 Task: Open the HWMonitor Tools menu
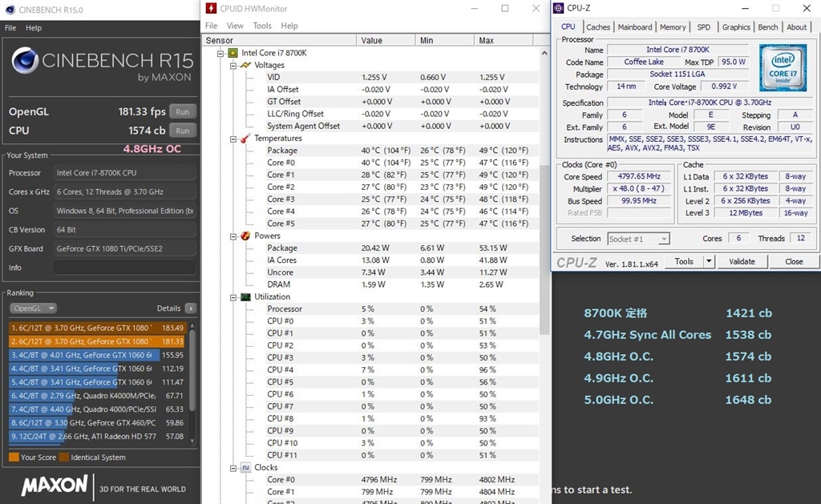tap(262, 26)
